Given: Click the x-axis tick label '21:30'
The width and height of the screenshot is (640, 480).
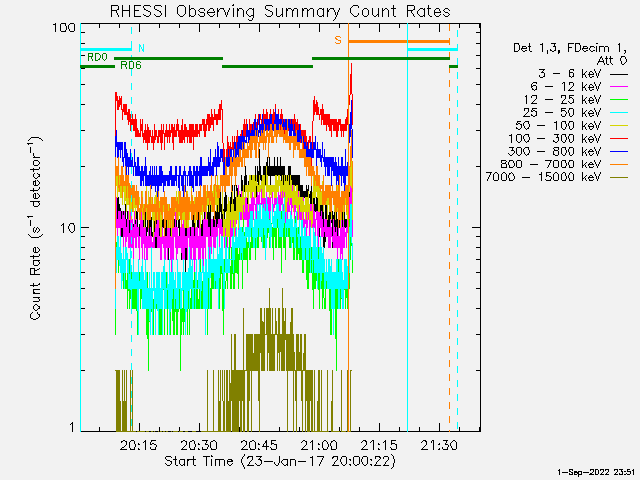Looking at the screenshot, I should (439, 445).
